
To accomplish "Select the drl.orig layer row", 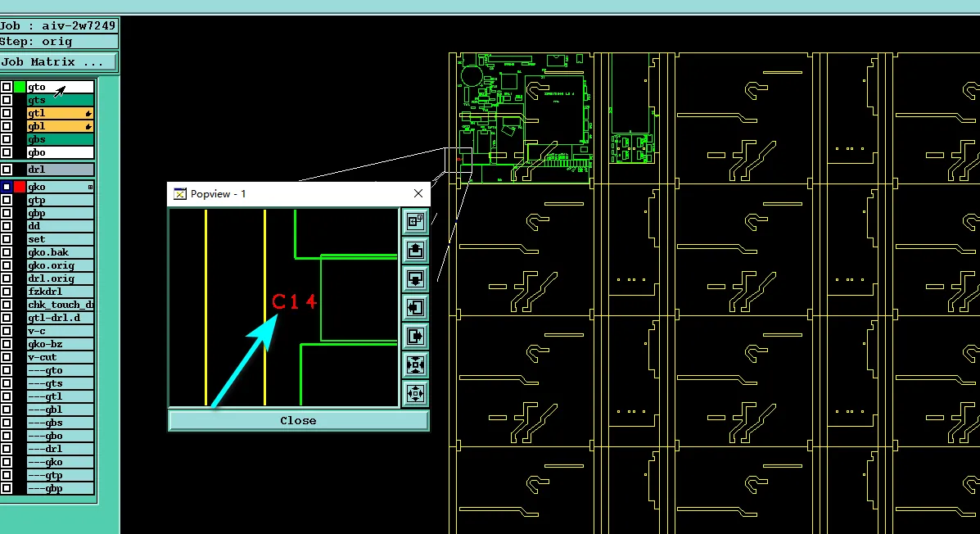I will click(x=60, y=279).
